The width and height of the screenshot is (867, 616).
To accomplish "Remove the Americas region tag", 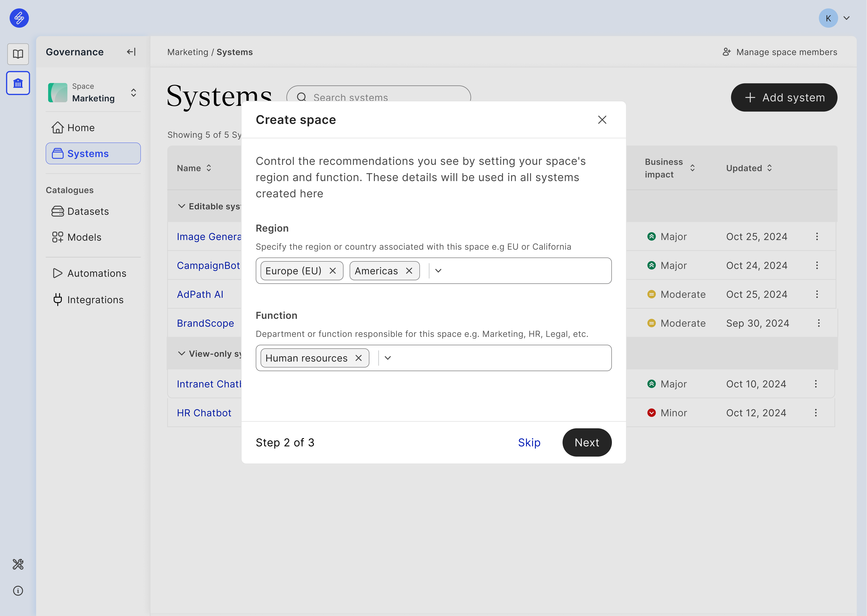I will (410, 271).
